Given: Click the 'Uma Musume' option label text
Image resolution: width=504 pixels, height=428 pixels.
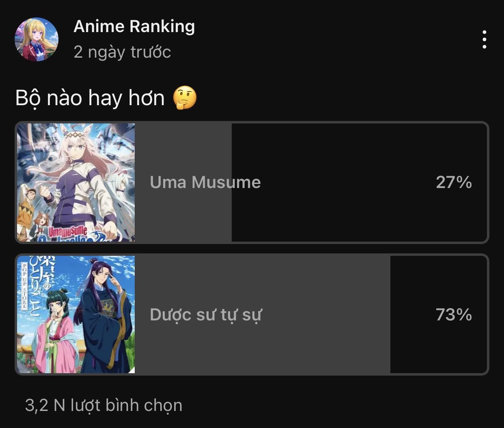Looking at the screenshot, I should point(205,182).
